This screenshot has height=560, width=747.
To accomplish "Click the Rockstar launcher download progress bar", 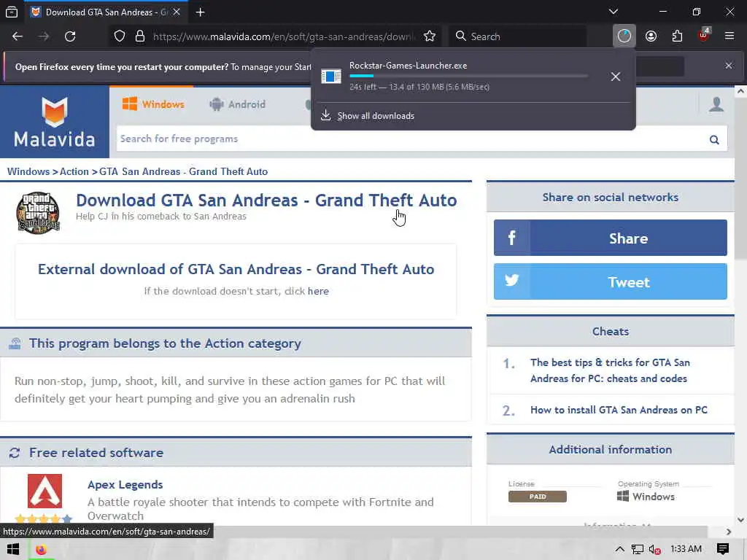I will point(468,76).
